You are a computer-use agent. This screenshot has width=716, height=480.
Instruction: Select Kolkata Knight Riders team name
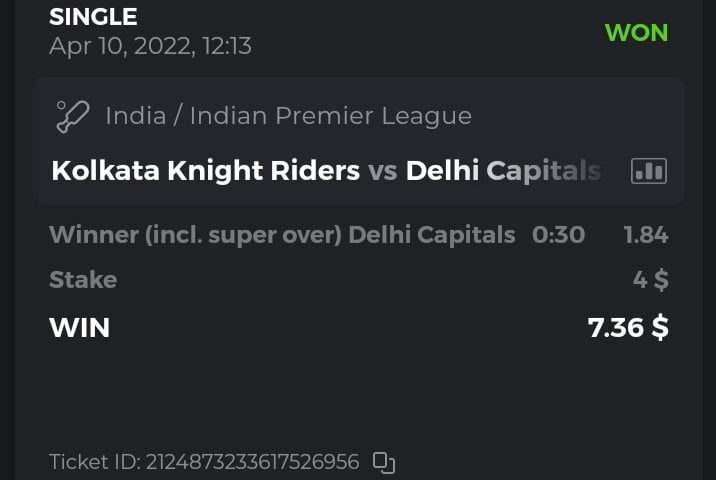205,171
